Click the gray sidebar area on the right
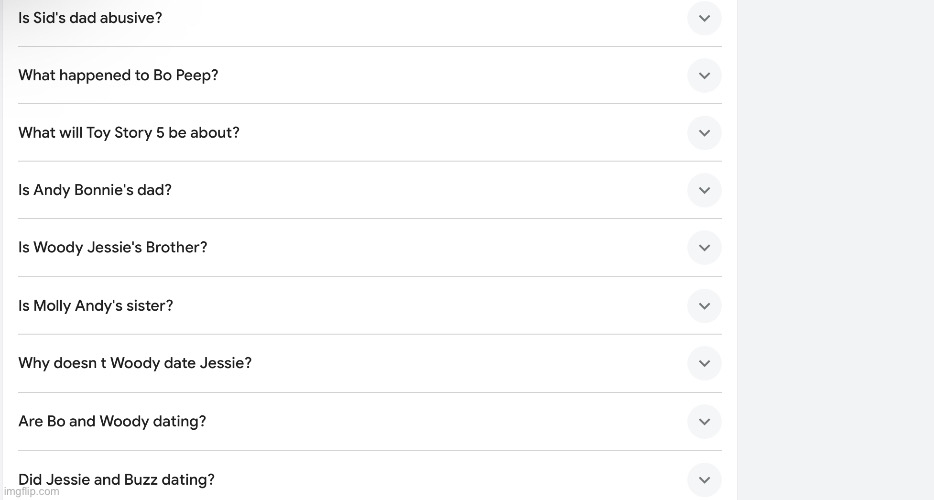Screen dimensions: 934x500 click(x=835, y=250)
